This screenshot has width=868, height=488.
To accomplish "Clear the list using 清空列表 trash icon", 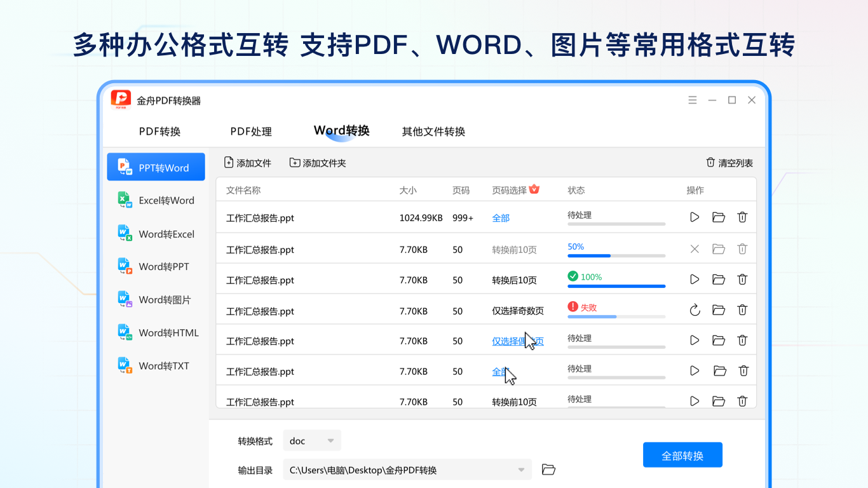I will (x=710, y=162).
